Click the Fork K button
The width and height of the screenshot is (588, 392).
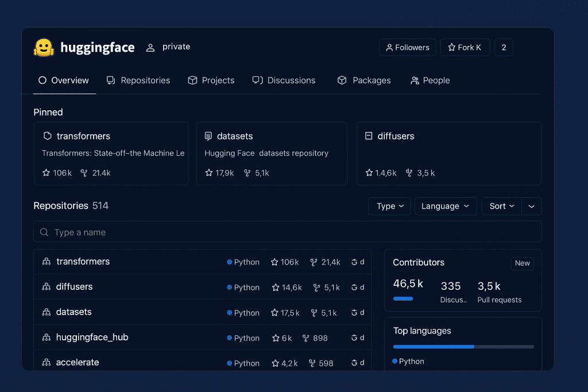pos(465,48)
